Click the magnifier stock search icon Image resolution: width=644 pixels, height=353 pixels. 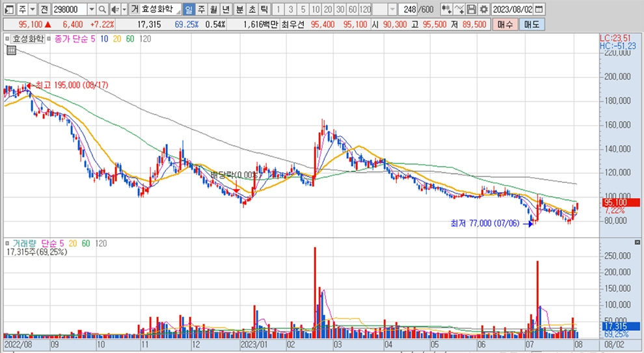tap(102, 10)
